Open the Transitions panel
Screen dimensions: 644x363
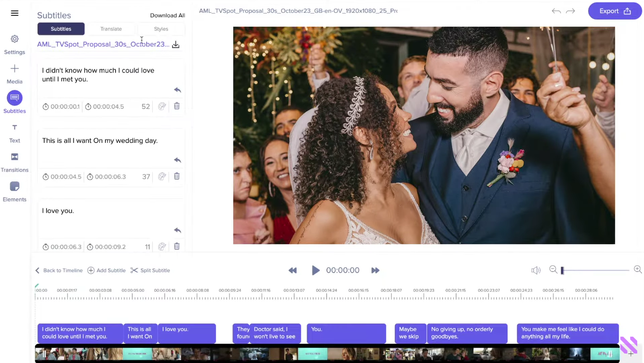15,162
